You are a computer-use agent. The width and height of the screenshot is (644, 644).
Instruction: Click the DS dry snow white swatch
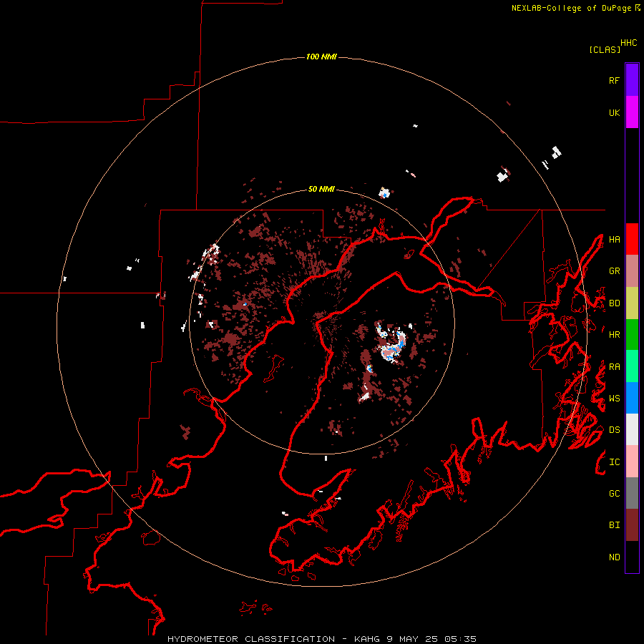pos(632,429)
